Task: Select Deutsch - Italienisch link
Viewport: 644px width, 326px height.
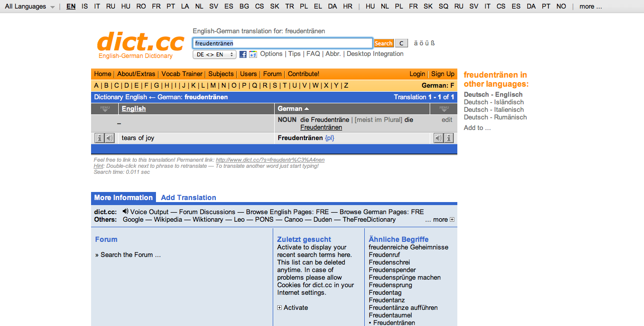Action: 494,110
